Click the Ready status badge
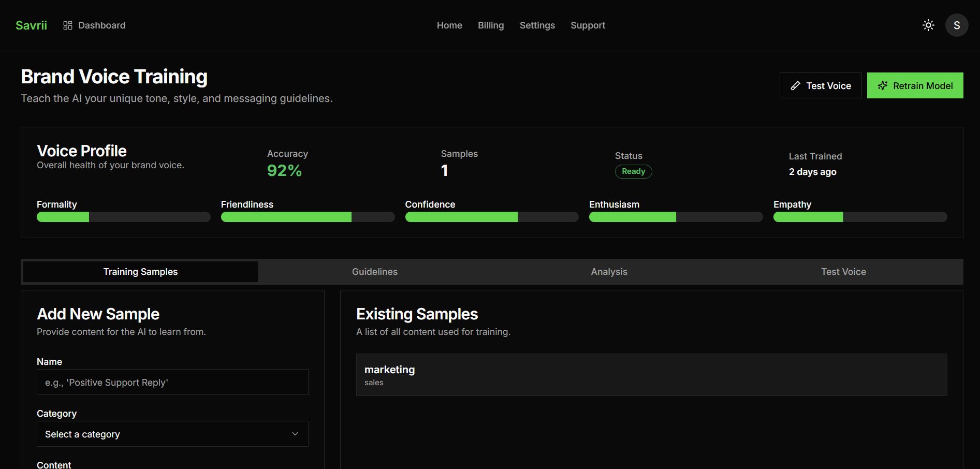Viewport: 980px width, 469px height. (x=633, y=171)
